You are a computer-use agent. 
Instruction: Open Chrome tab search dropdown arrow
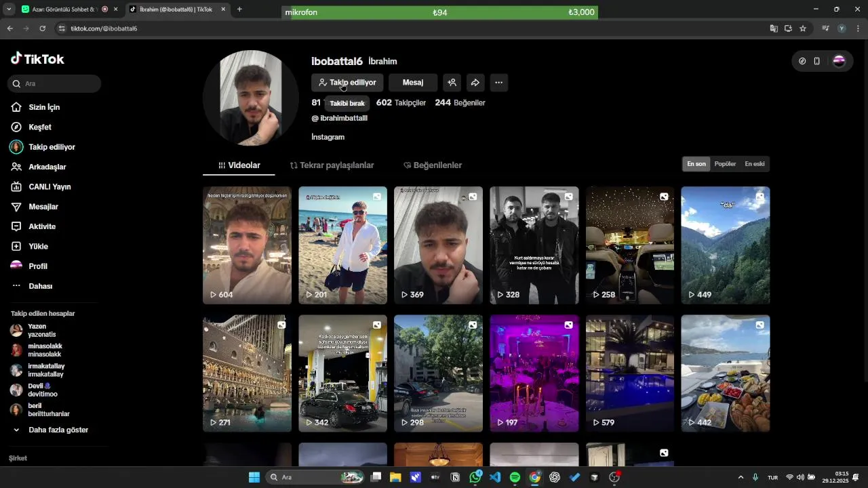9,9
